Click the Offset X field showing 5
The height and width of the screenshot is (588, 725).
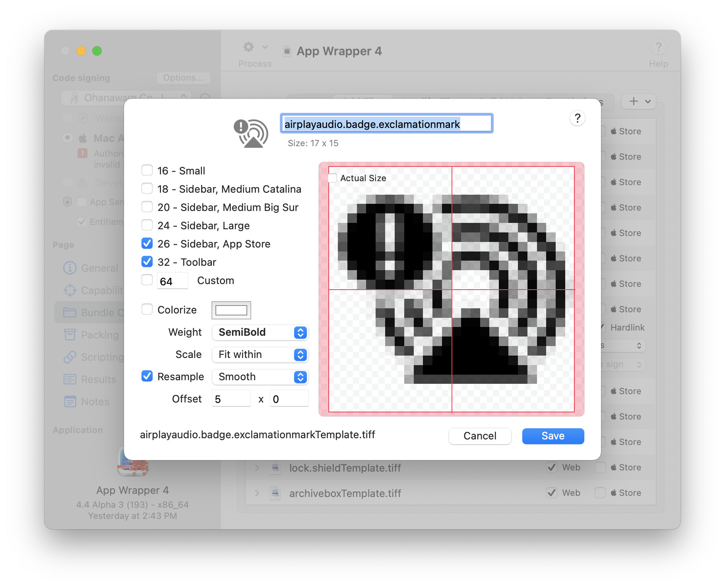(231, 398)
